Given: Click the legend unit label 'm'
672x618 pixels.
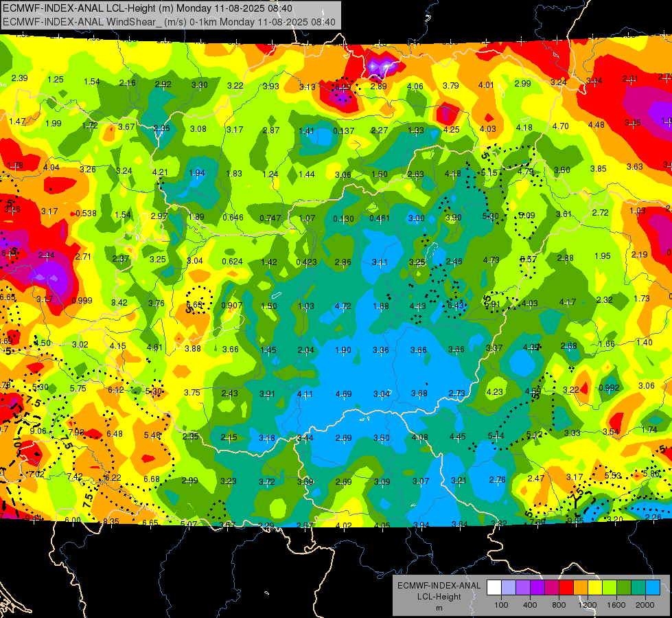Looking at the screenshot, I should 439,608.
